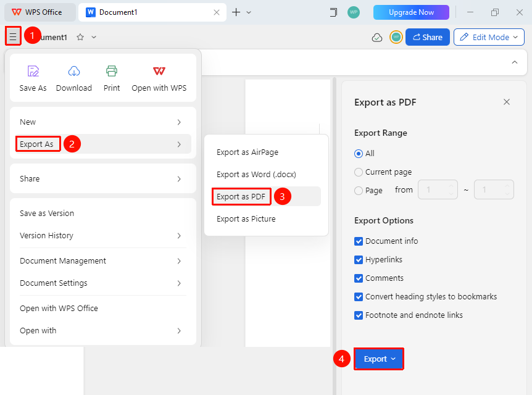Click the cloud sync status icon

[x=377, y=37]
